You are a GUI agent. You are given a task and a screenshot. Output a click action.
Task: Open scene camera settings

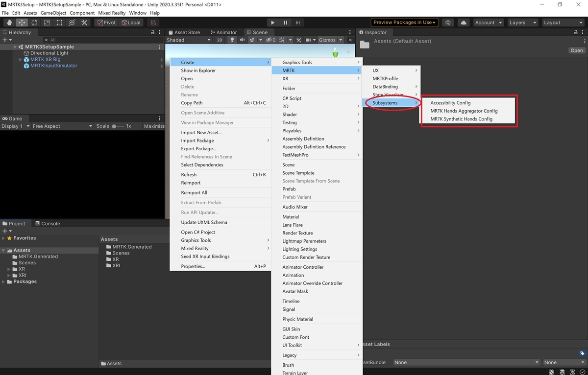click(308, 40)
